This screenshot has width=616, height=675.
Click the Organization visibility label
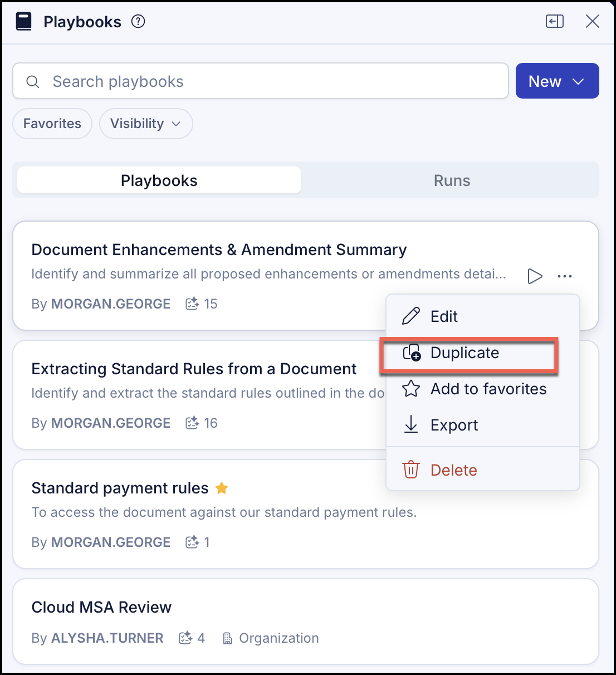click(279, 638)
